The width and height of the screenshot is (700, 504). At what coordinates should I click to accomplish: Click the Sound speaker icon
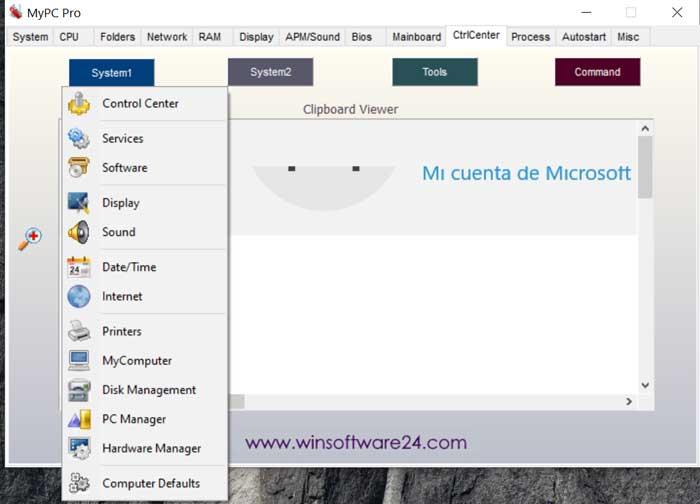79,232
